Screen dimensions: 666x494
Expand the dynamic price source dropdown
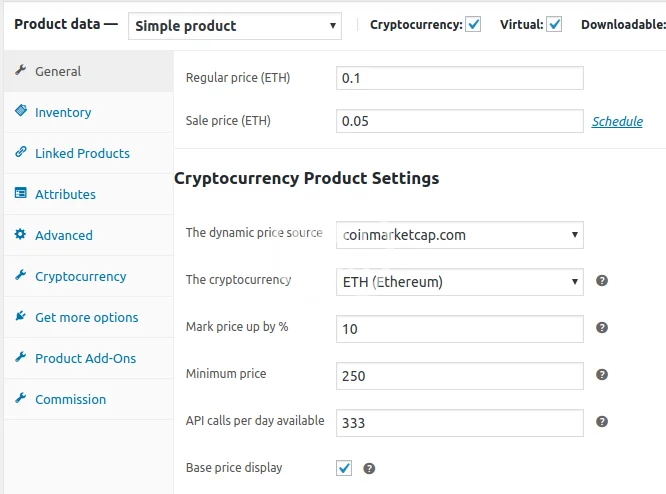(x=460, y=235)
